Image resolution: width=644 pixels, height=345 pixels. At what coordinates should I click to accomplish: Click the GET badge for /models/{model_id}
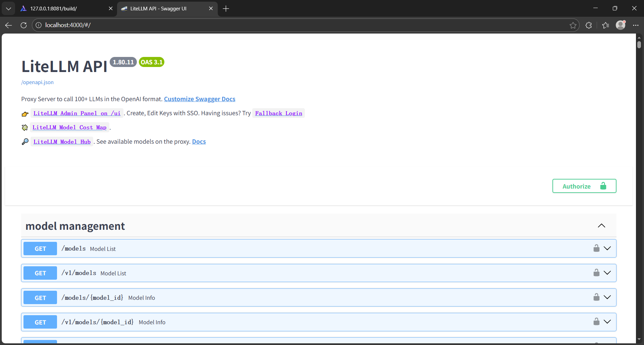(x=40, y=297)
